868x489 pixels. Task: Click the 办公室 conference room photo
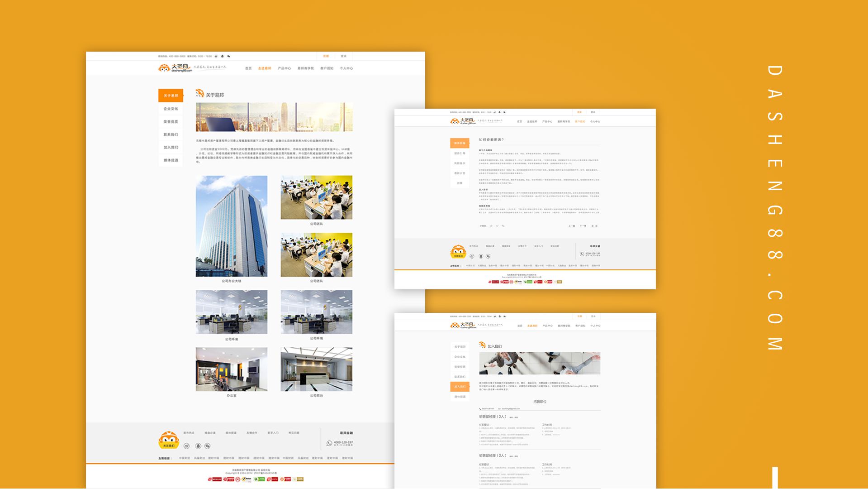[231, 369]
